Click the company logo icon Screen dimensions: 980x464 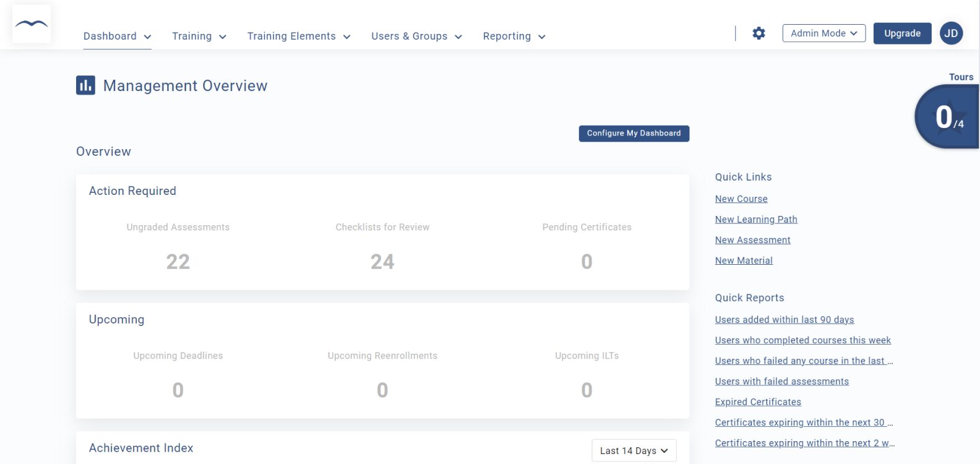pyautogui.click(x=32, y=24)
